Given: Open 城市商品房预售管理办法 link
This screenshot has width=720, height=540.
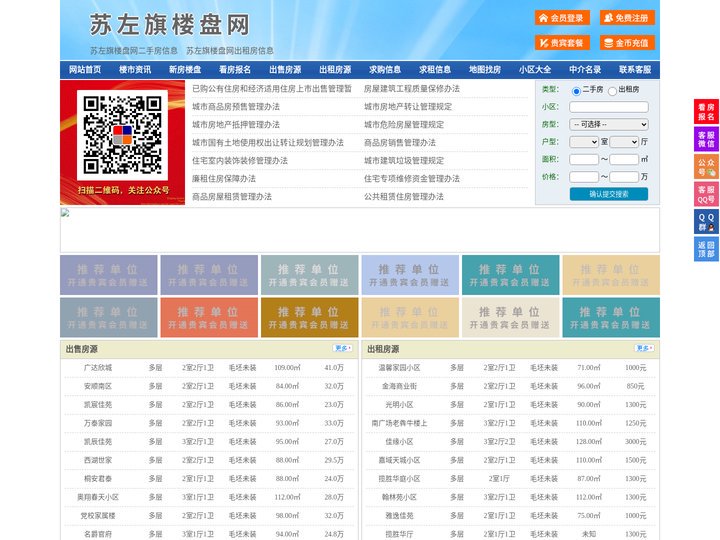Looking at the screenshot, I should coord(236,107).
